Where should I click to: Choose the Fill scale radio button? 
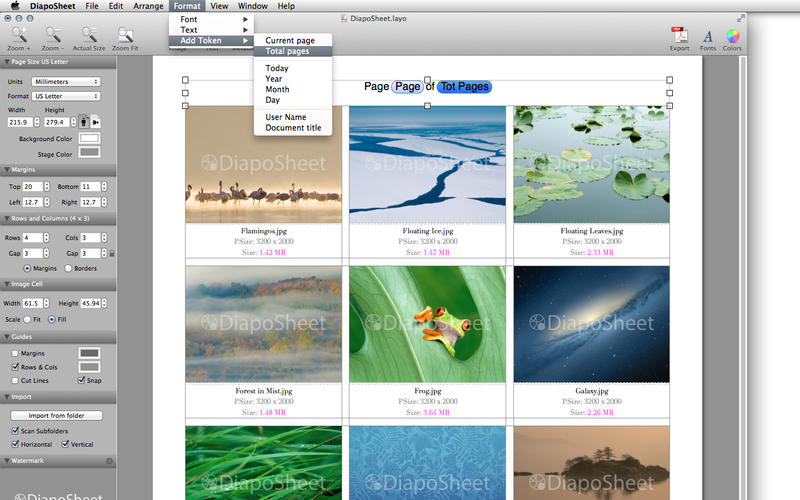[52, 319]
